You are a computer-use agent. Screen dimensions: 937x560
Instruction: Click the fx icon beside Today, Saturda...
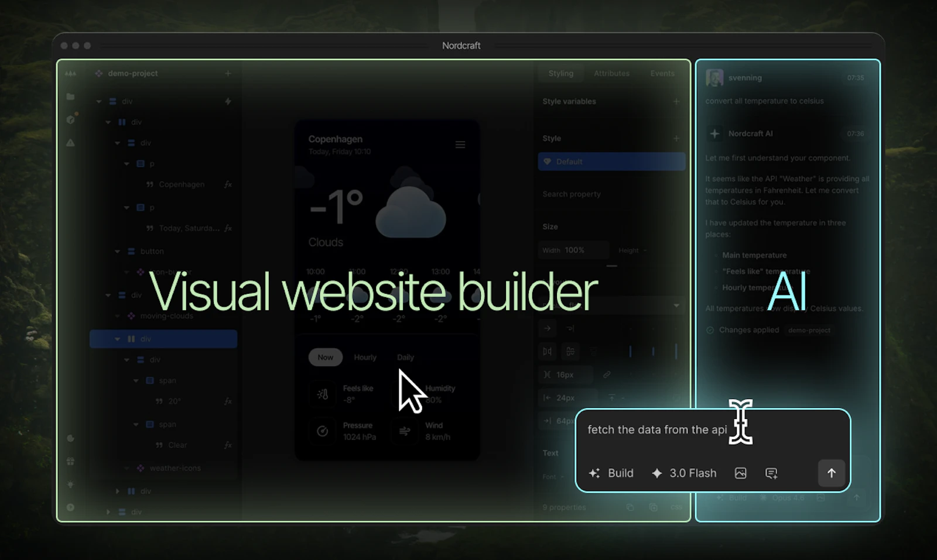(228, 228)
